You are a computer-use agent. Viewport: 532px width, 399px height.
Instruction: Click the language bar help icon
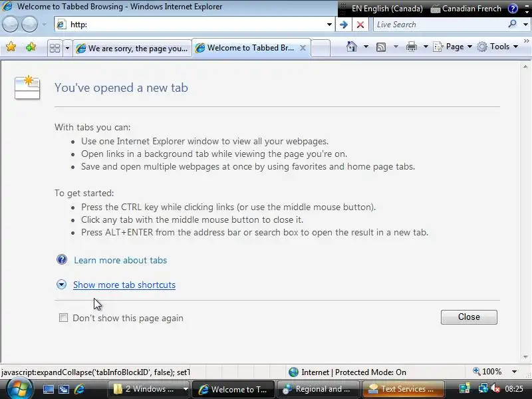pyautogui.click(x=513, y=9)
